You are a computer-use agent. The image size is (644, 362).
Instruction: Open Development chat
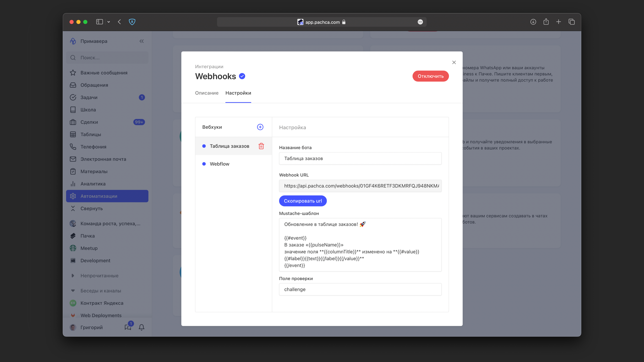107,261
